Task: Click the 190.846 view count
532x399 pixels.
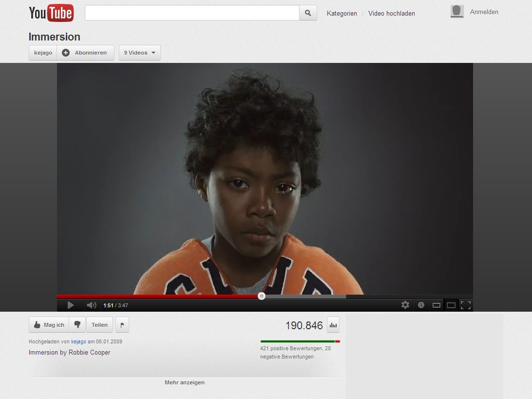Action: coord(304,325)
